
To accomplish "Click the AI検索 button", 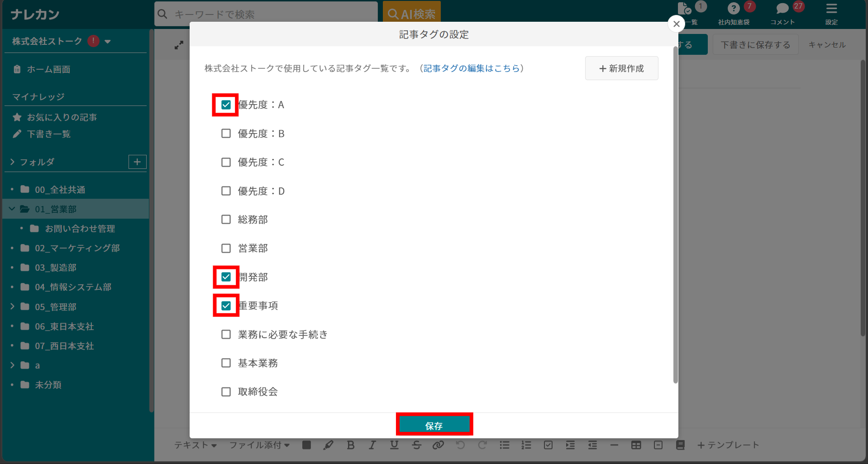I will pyautogui.click(x=412, y=14).
